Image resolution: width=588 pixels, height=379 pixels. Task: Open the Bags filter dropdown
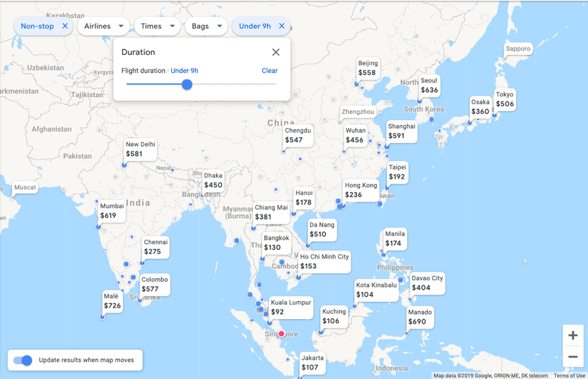click(206, 26)
